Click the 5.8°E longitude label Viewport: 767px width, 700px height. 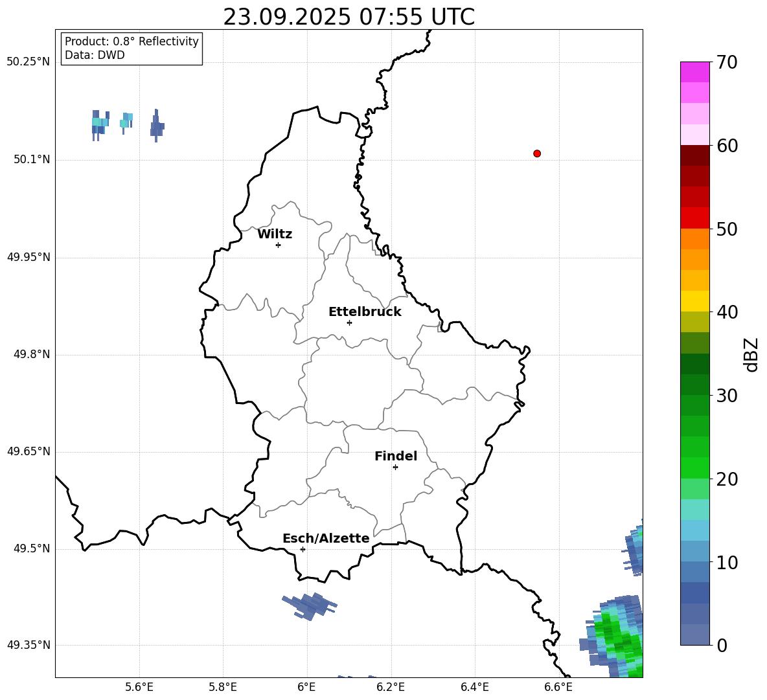[x=223, y=687]
